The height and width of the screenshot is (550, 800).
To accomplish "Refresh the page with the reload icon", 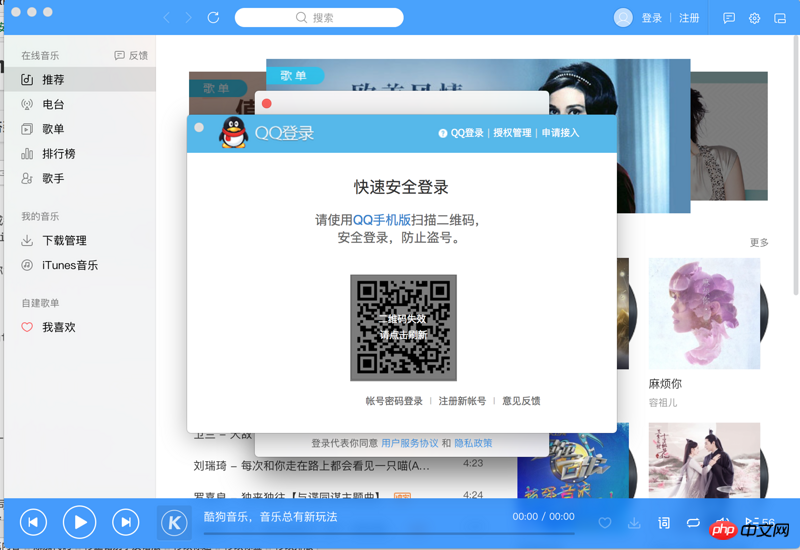I will click(213, 18).
